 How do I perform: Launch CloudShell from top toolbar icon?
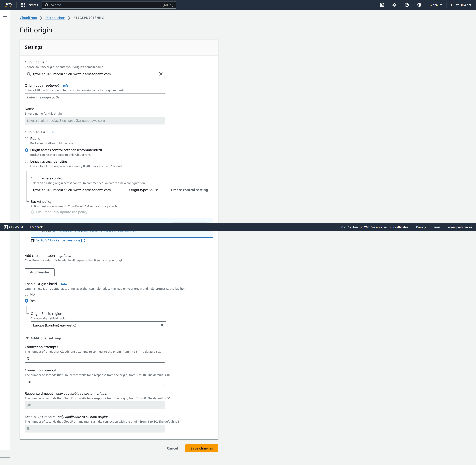(x=382, y=5)
